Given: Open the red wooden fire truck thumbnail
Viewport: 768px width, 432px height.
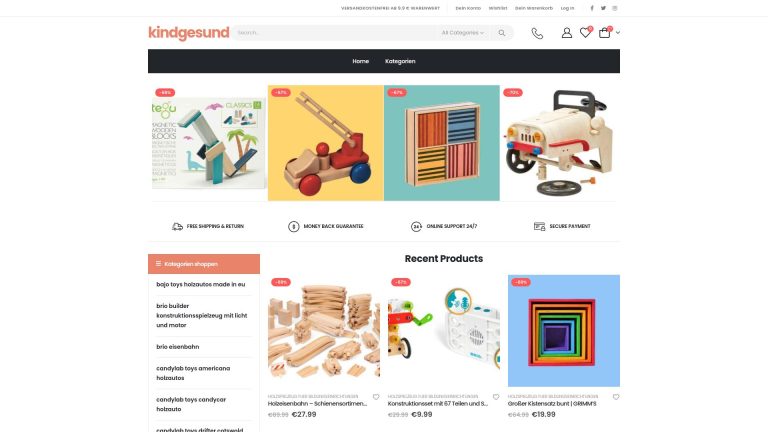Looking at the screenshot, I should [326, 143].
